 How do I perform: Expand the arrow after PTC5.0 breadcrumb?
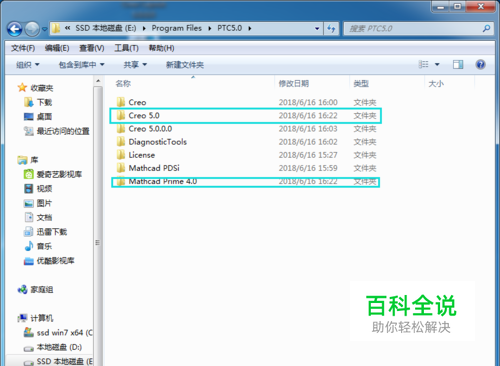coord(249,29)
